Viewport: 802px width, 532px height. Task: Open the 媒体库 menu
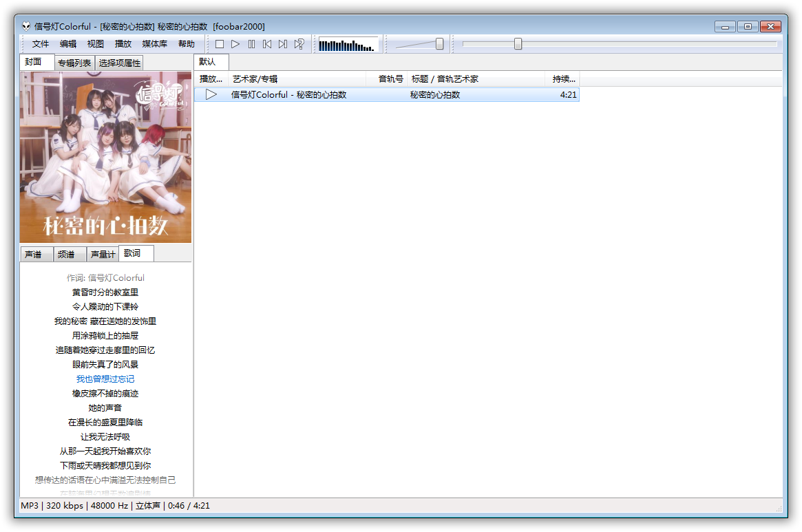coord(154,44)
